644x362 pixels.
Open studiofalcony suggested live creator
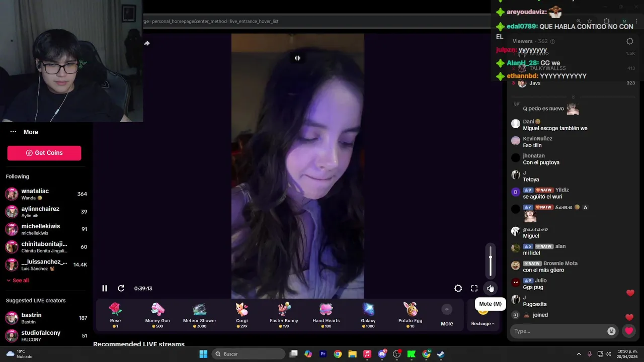point(46,335)
